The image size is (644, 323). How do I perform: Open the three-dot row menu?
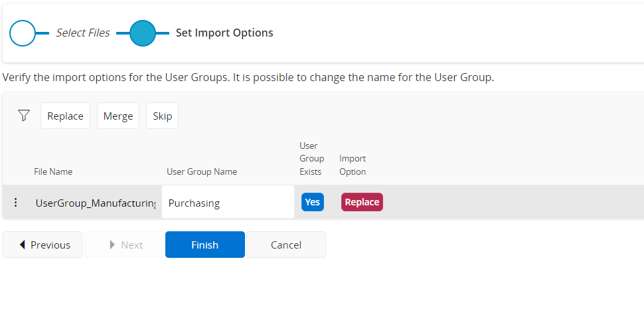16,203
